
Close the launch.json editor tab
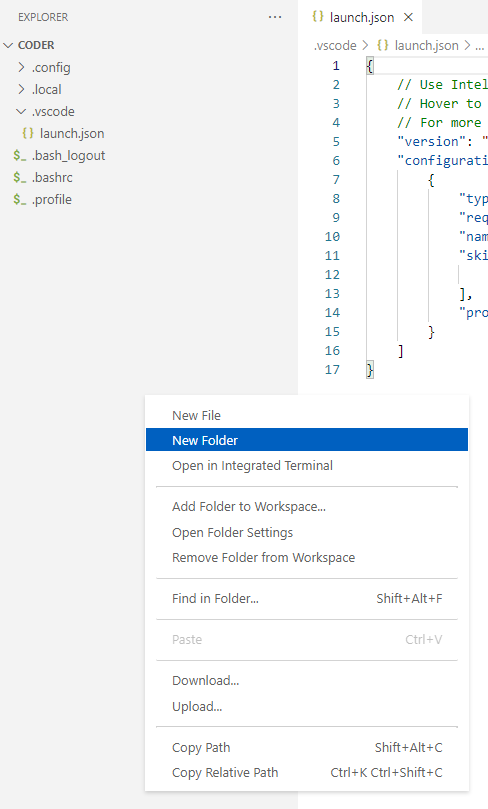(408, 17)
